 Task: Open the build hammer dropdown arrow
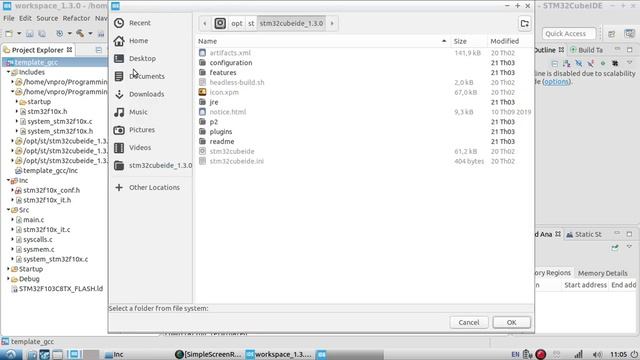point(90,33)
